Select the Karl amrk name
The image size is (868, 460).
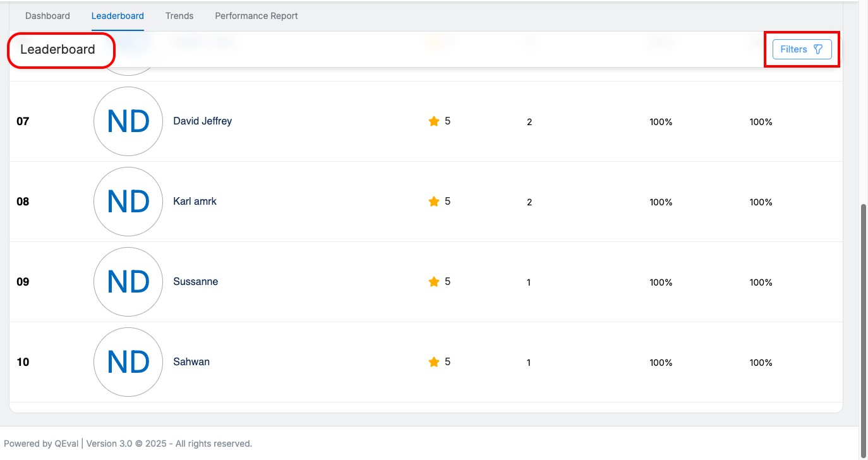coord(195,201)
